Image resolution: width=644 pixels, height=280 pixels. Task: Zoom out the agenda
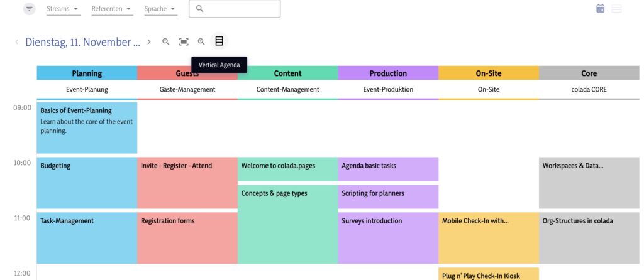point(166,42)
